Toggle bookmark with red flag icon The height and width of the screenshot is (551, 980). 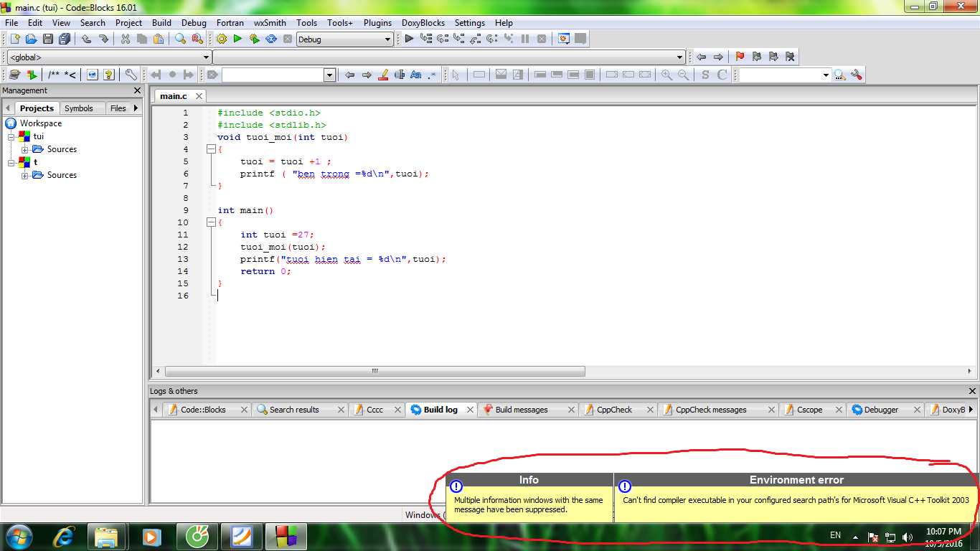pos(740,57)
